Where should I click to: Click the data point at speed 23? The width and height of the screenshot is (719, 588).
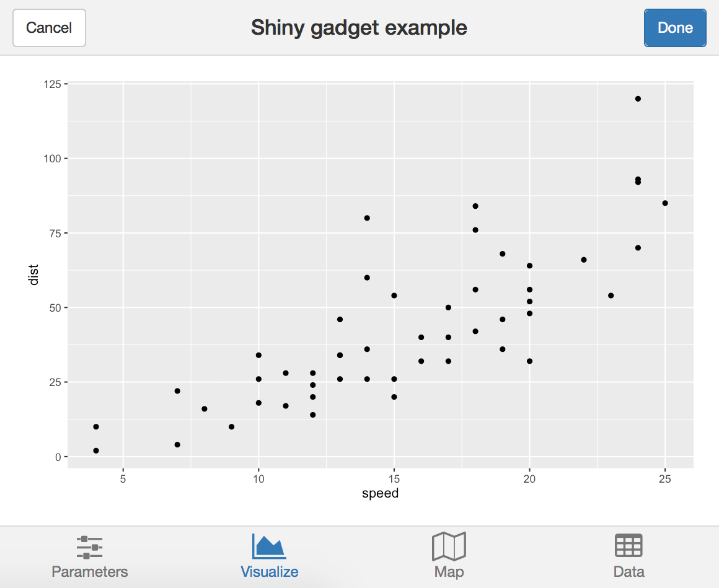click(x=611, y=296)
